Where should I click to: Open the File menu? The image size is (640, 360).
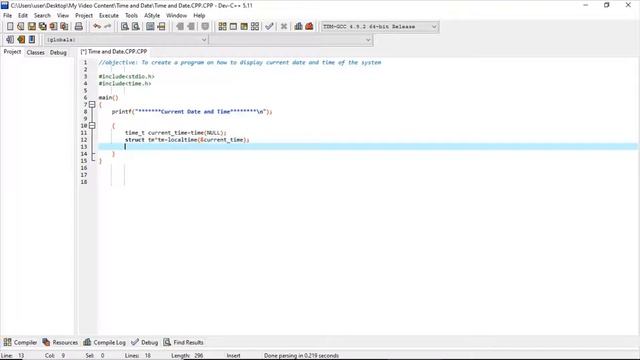pyautogui.click(x=7, y=16)
